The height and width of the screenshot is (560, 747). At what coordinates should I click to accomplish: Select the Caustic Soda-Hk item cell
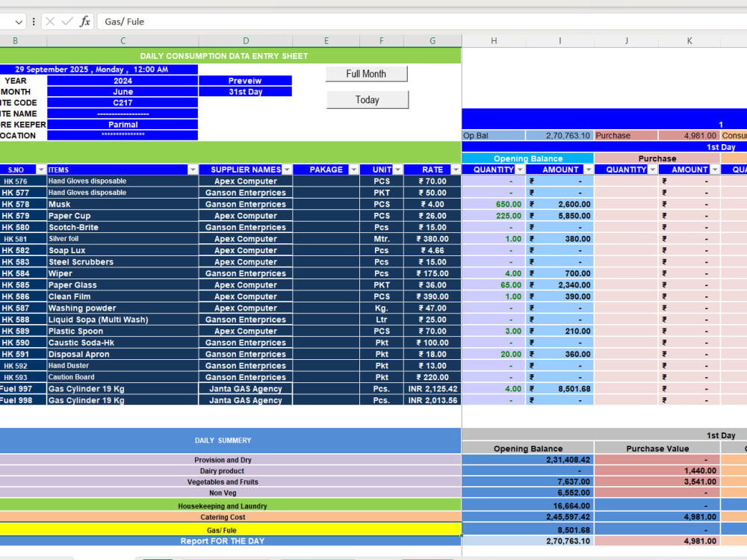click(123, 343)
